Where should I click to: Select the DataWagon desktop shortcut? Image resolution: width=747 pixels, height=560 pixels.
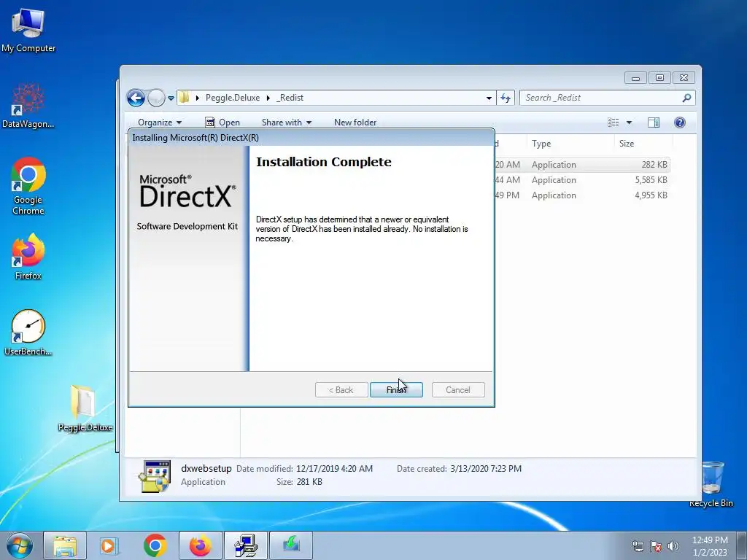[x=28, y=106]
